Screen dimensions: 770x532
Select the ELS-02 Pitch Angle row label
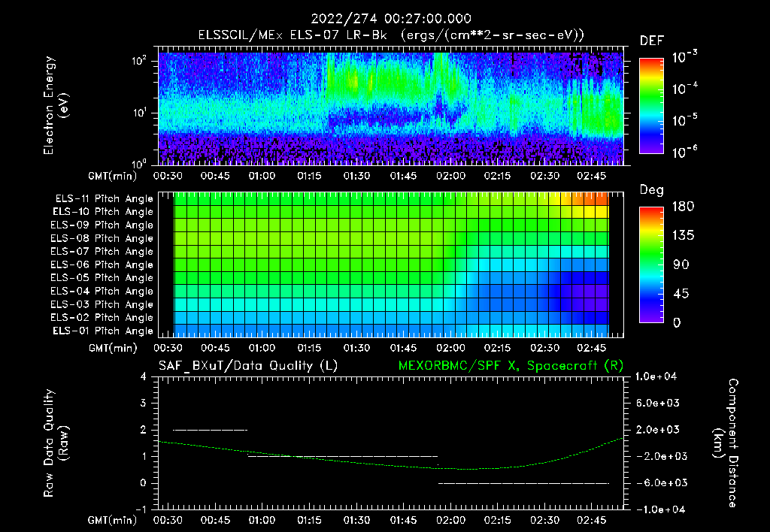point(102,318)
